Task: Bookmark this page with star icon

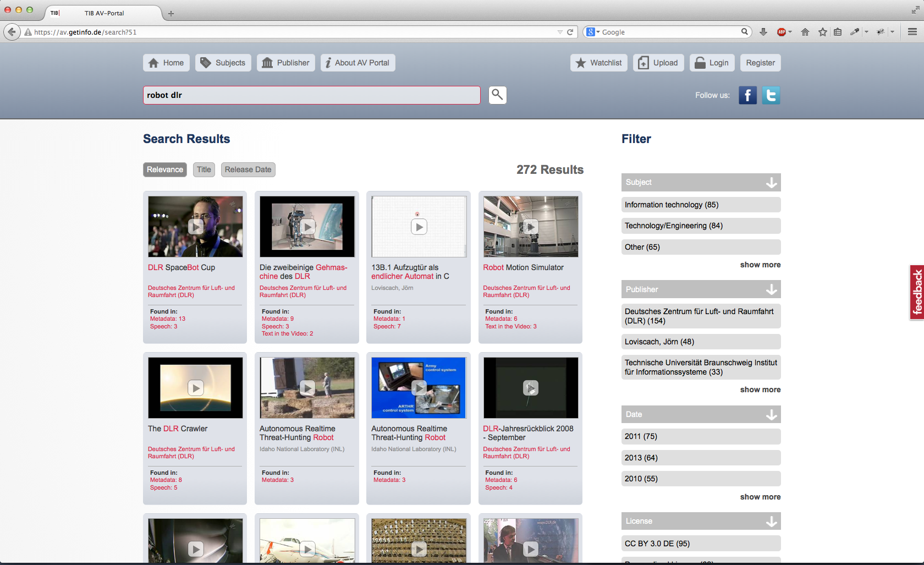Action: pos(823,32)
